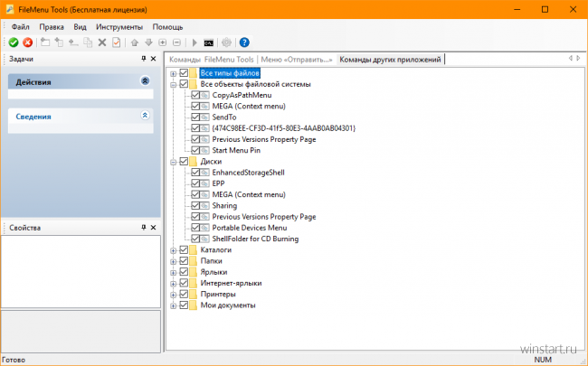The height and width of the screenshot is (366, 588).
Task: Click the Move Up arrow toolbar icon
Action: (x=135, y=42)
